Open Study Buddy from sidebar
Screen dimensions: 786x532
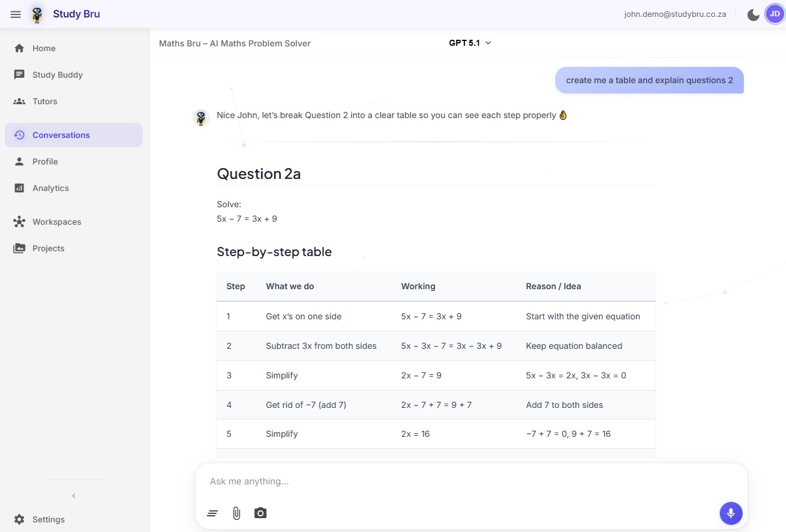57,75
